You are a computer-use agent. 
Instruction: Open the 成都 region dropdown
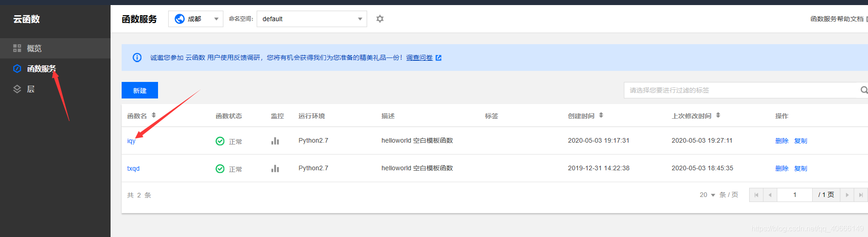click(x=196, y=19)
